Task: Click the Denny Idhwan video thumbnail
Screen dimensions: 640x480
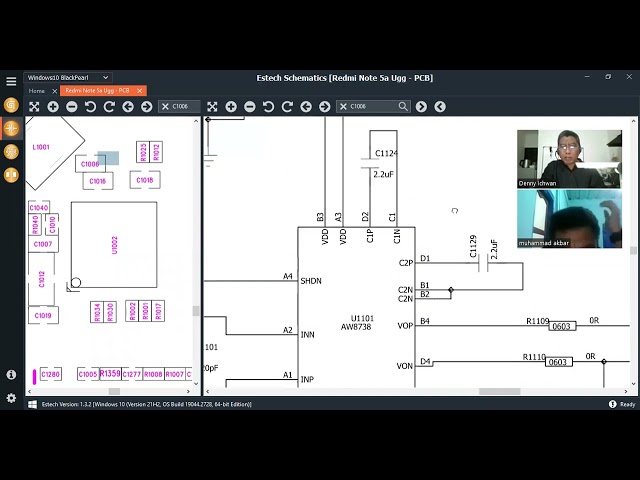Action: point(569,159)
